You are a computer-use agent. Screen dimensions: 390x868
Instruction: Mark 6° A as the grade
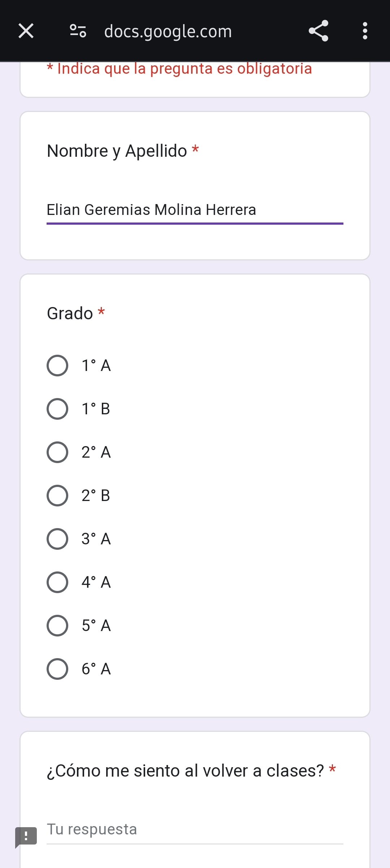click(57, 669)
